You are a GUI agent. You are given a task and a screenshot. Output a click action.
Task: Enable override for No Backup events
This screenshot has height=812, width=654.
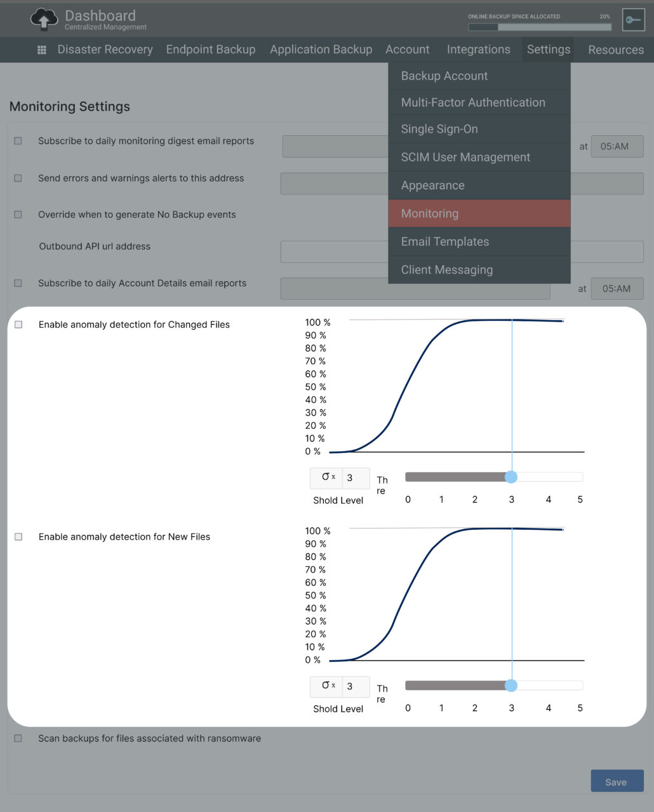click(18, 214)
